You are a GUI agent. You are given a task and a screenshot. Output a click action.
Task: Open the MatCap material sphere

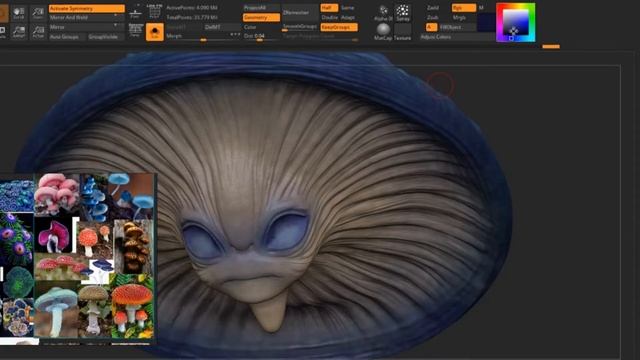tap(383, 31)
